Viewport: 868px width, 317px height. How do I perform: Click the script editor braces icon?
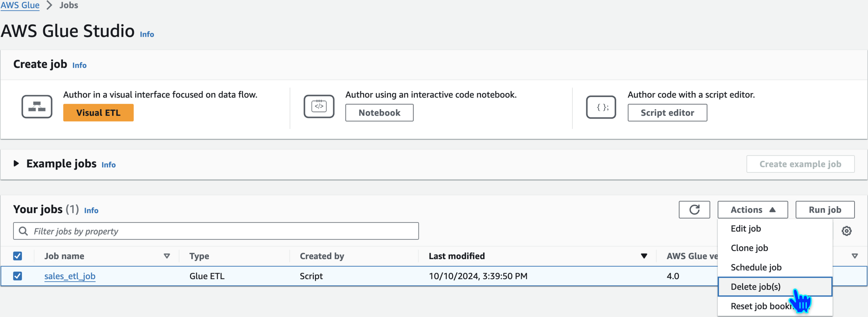pyautogui.click(x=601, y=107)
